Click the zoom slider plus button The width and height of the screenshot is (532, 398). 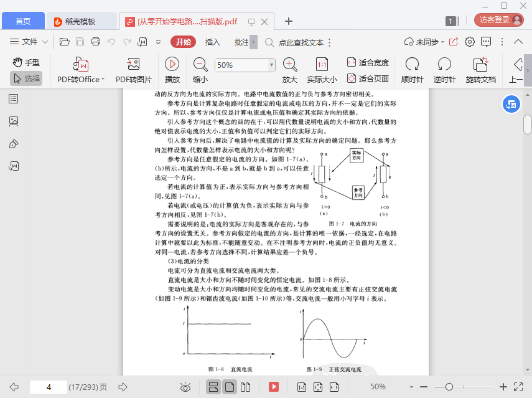pos(503,387)
